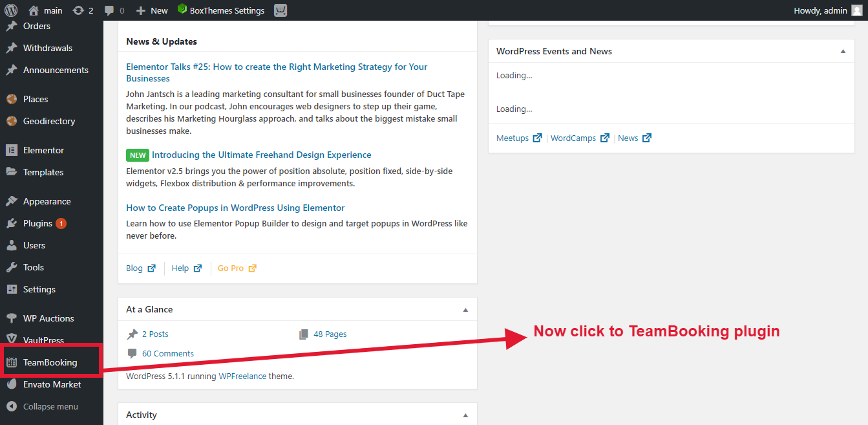Open the 48 Pages link
868x425 pixels.
point(330,334)
